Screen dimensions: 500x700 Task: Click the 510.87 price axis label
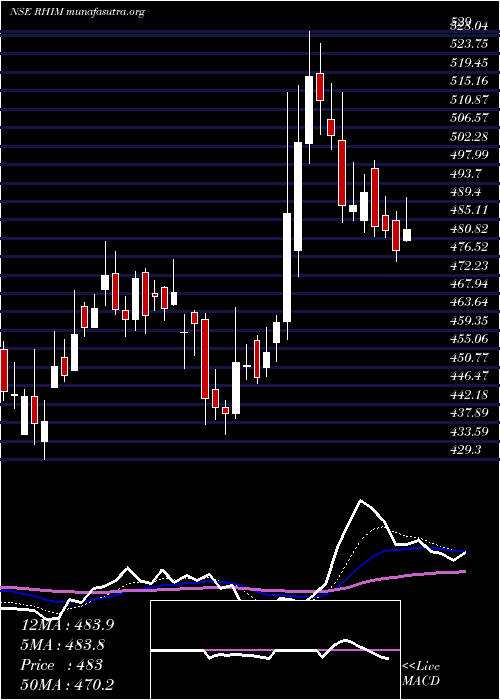point(468,100)
